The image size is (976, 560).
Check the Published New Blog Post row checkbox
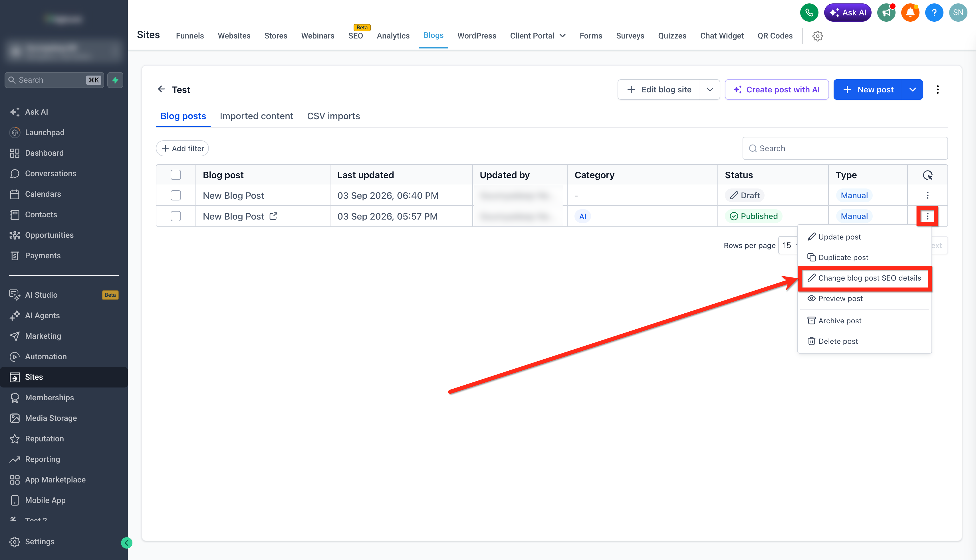pyautogui.click(x=176, y=216)
